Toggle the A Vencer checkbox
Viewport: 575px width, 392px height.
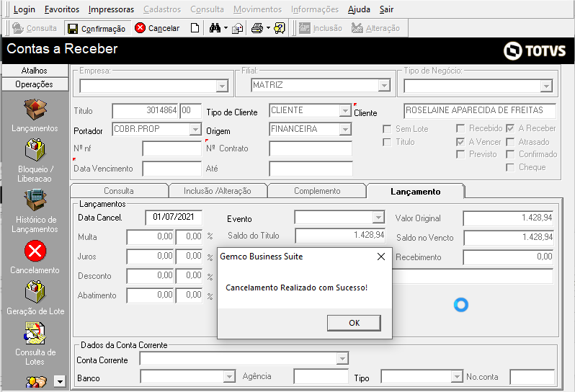click(460, 142)
